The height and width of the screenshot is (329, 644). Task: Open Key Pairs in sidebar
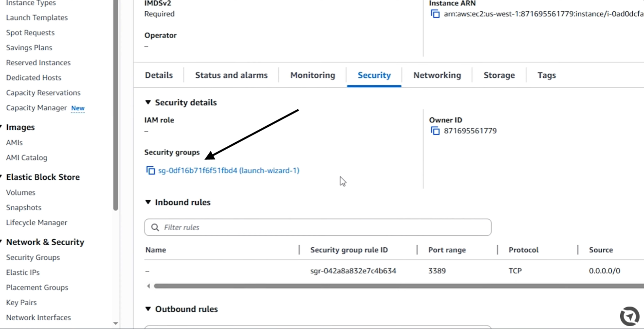pyautogui.click(x=21, y=303)
